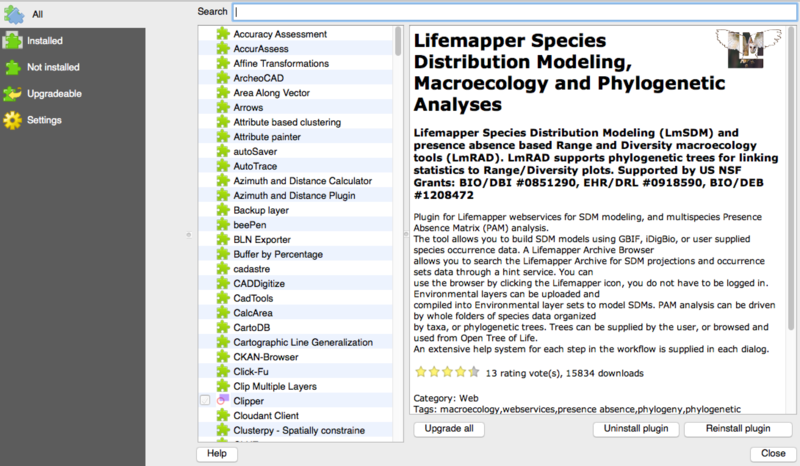This screenshot has height=466, width=800.
Task: Click the Accuracy Assessment plugin icon
Action: click(223, 34)
